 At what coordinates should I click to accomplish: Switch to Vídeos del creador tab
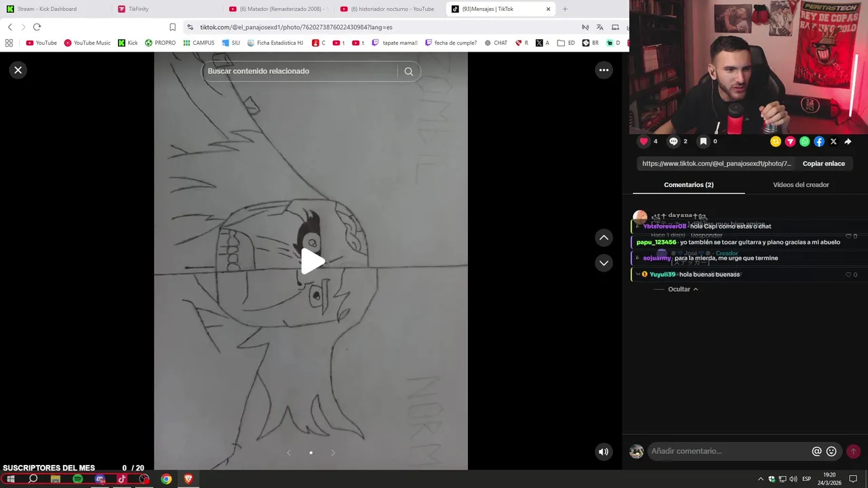(800, 185)
